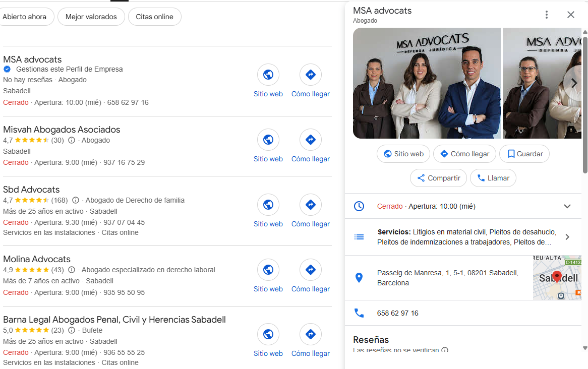Screen dimensions: 588x369
Task: Filter results by Mejor valorados
Action: 91,17
